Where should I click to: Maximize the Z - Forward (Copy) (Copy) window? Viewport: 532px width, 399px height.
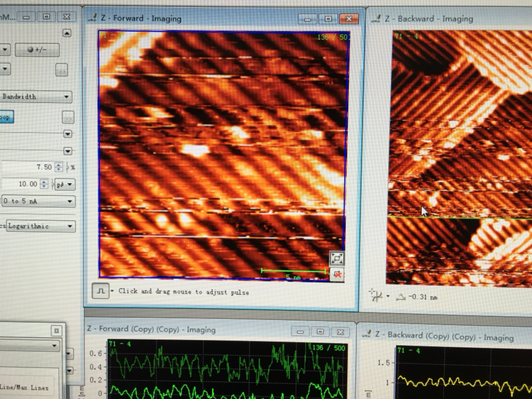click(x=321, y=332)
